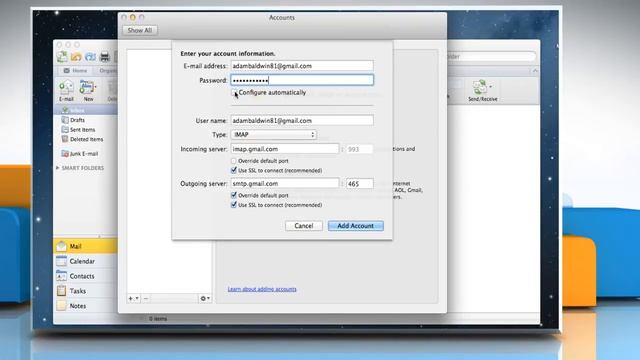The width and height of the screenshot is (640, 360).
Task: Click the Cancel button
Action: click(304, 226)
